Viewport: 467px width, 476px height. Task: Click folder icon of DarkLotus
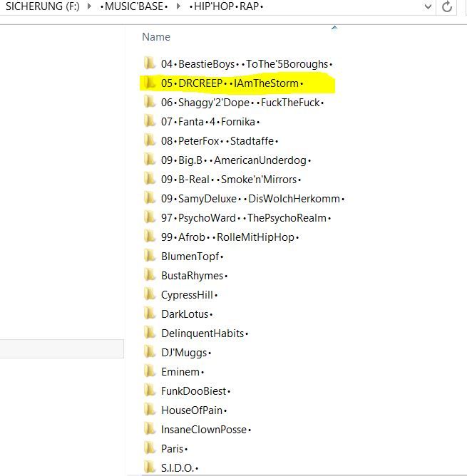click(150, 314)
